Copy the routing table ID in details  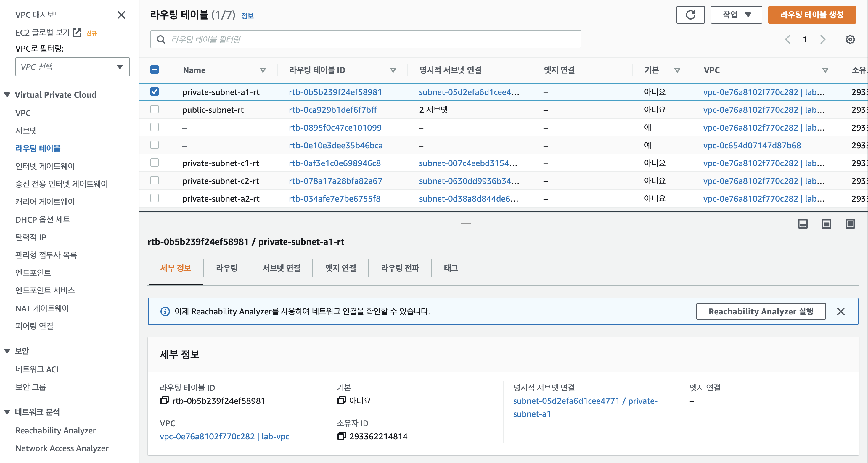(x=164, y=400)
